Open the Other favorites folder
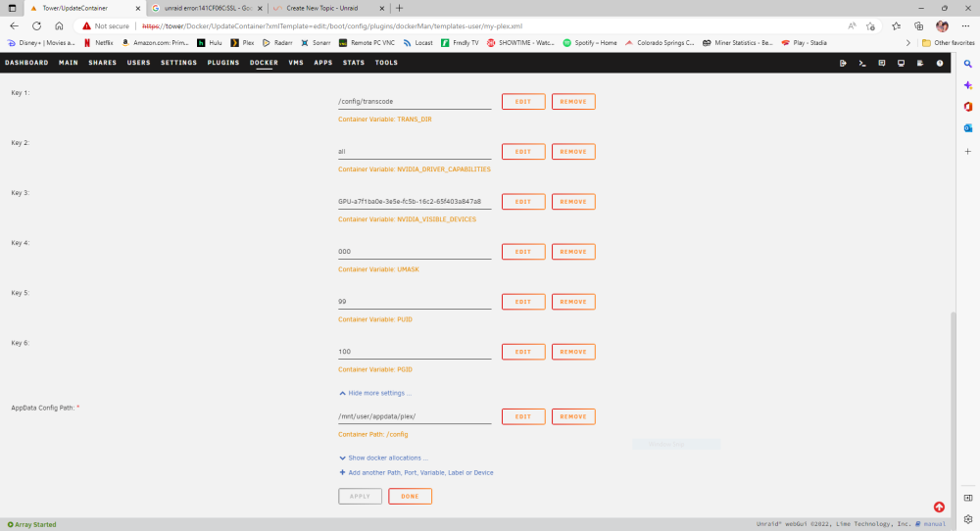 [x=948, y=43]
